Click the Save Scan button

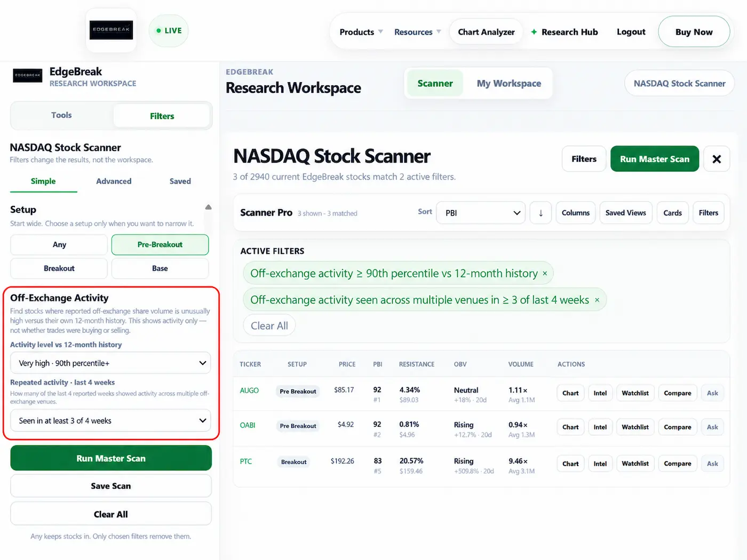(111, 486)
